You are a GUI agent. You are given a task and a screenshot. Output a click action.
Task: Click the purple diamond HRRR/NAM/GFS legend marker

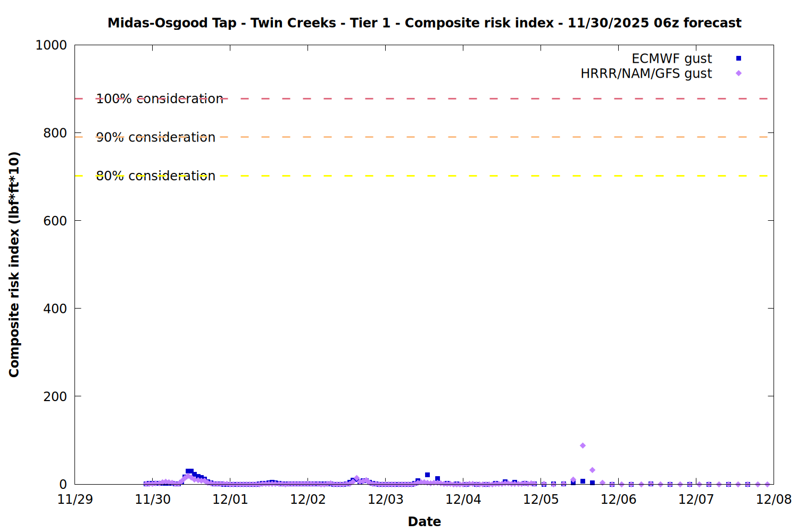pyautogui.click(x=738, y=73)
